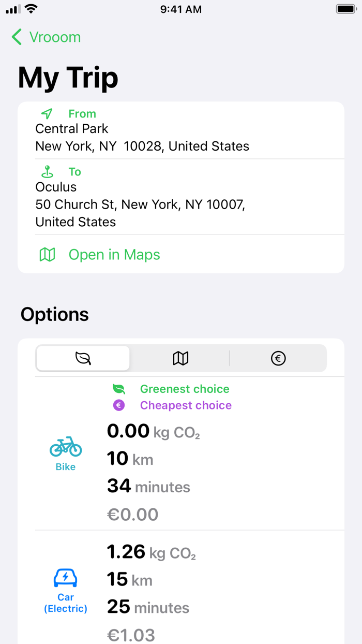Tap the green leaf badge for Greenest choice
362x644 pixels.
[x=118, y=389]
